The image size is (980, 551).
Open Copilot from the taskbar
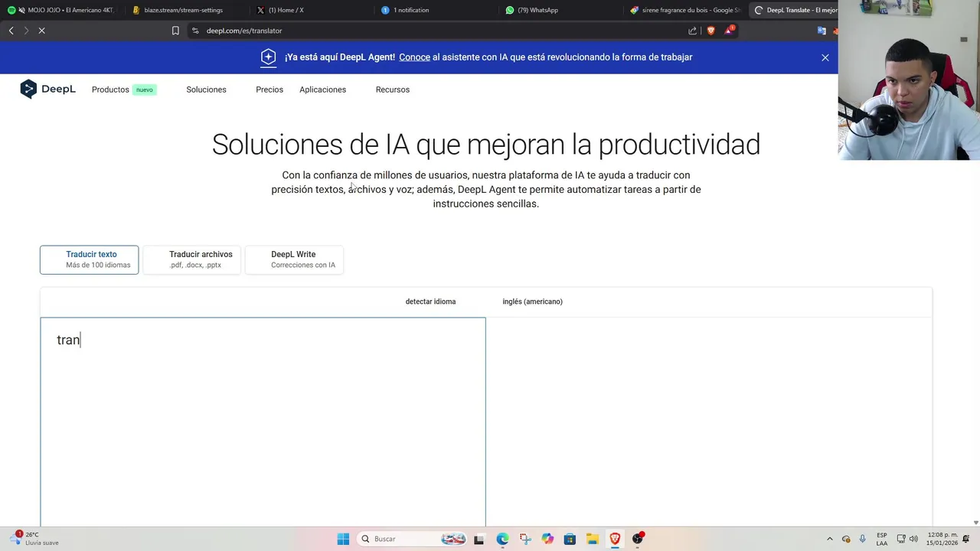547,539
